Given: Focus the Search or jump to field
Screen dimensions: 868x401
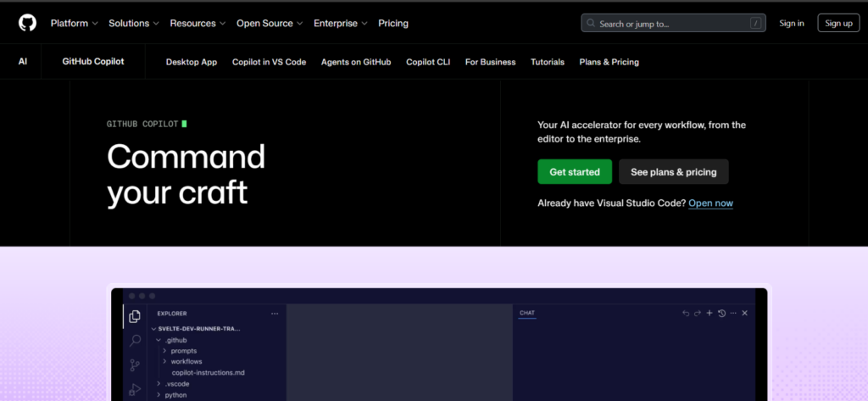Looking at the screenshot, I should [x=673, y=23].
